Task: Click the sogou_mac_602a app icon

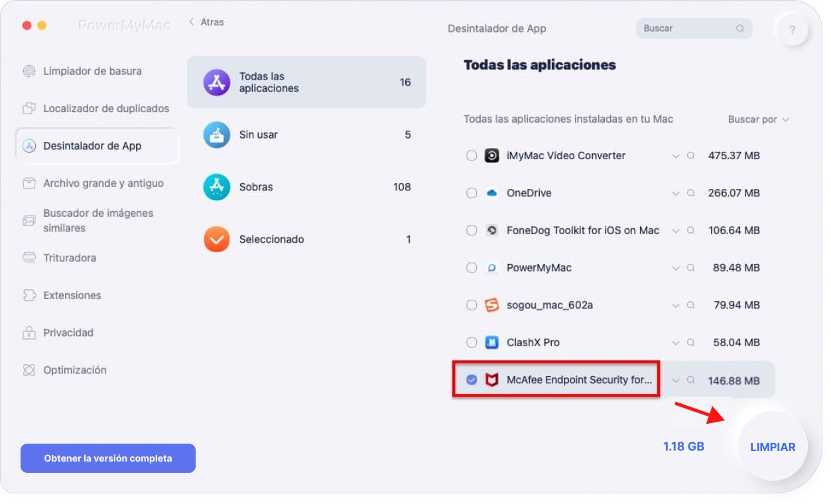Action: point(491,305)
